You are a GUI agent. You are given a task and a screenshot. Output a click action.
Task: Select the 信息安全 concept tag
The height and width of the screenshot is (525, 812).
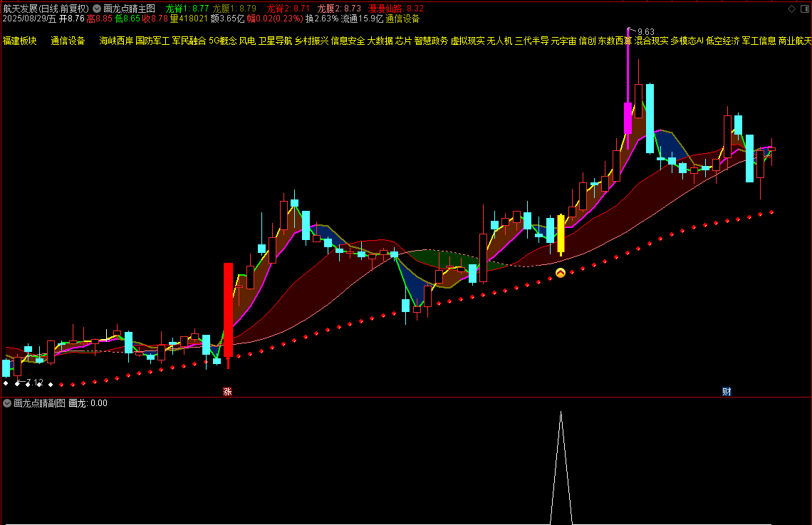tap(348, 41)
